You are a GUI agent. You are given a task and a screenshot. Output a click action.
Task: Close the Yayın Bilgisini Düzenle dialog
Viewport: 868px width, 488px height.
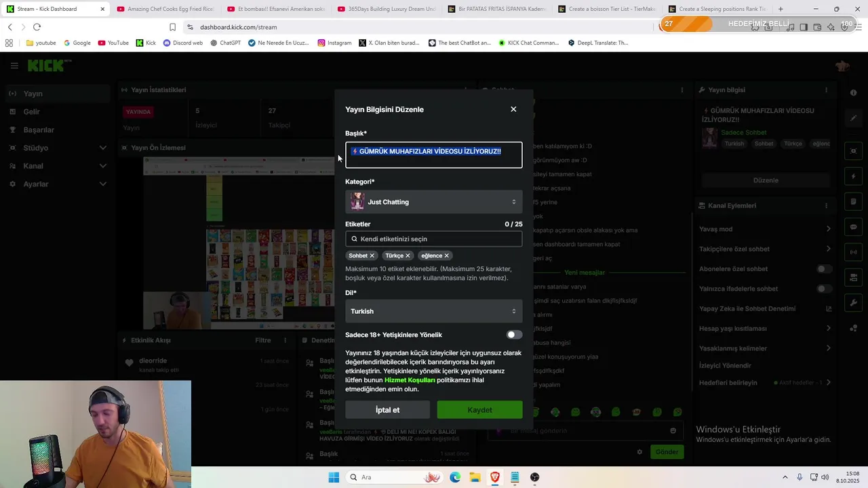point(513,109)
